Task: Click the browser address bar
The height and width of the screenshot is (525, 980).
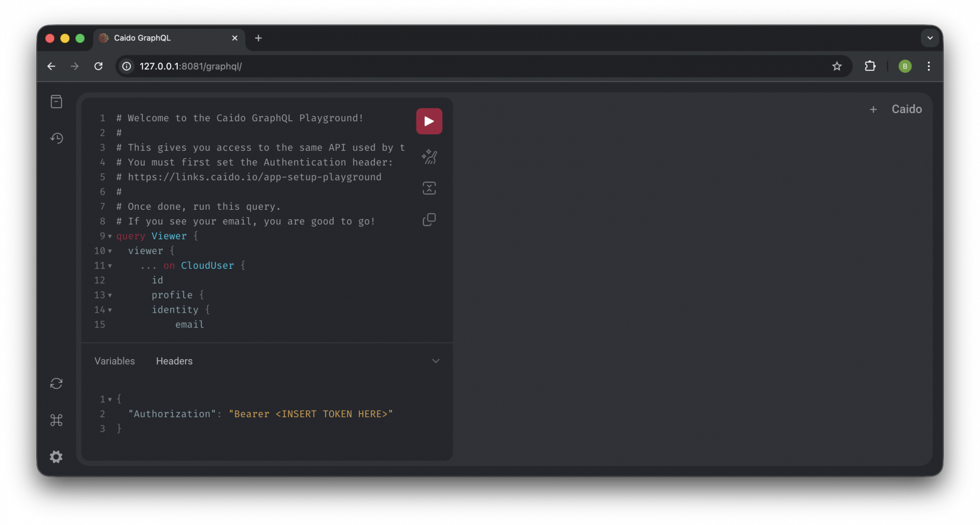Action: tap(377, 66)
